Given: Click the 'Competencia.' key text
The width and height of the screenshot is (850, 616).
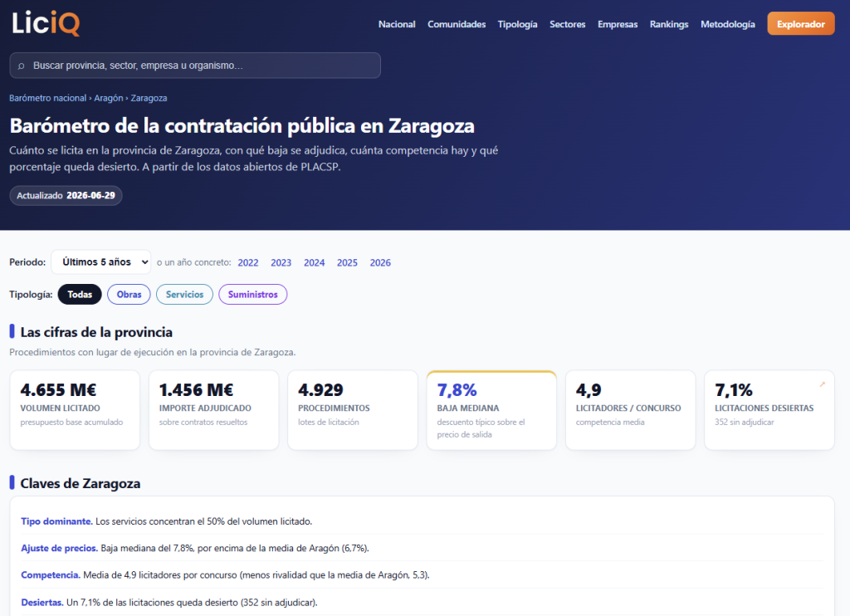Looking at the screenshot, I should tap(51, 574).
